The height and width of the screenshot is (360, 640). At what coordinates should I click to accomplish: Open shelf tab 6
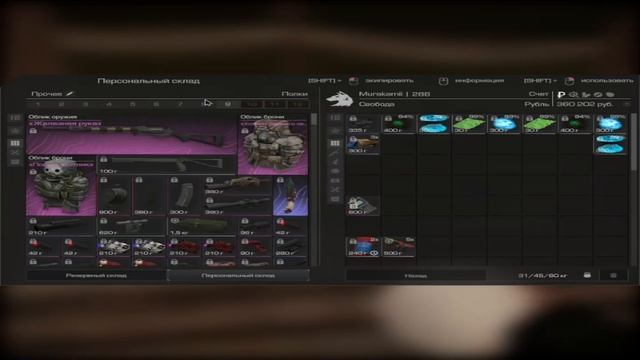(x=156, y=104)
